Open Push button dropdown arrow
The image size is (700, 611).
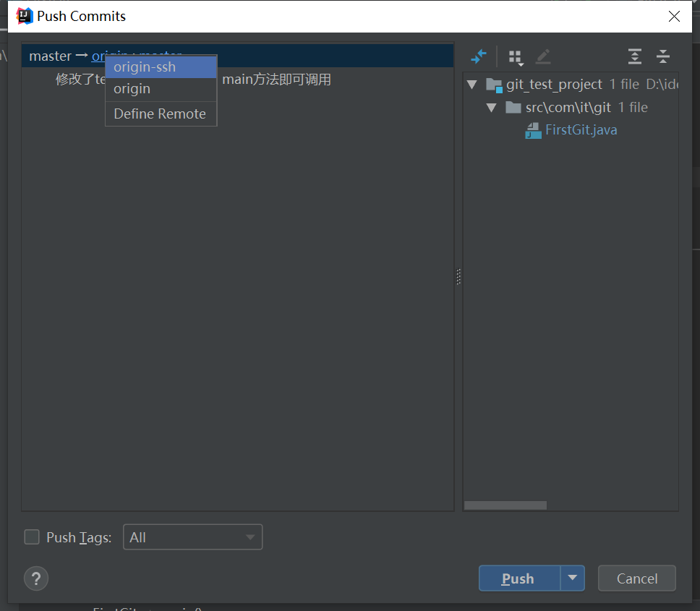tap(573, 578)
